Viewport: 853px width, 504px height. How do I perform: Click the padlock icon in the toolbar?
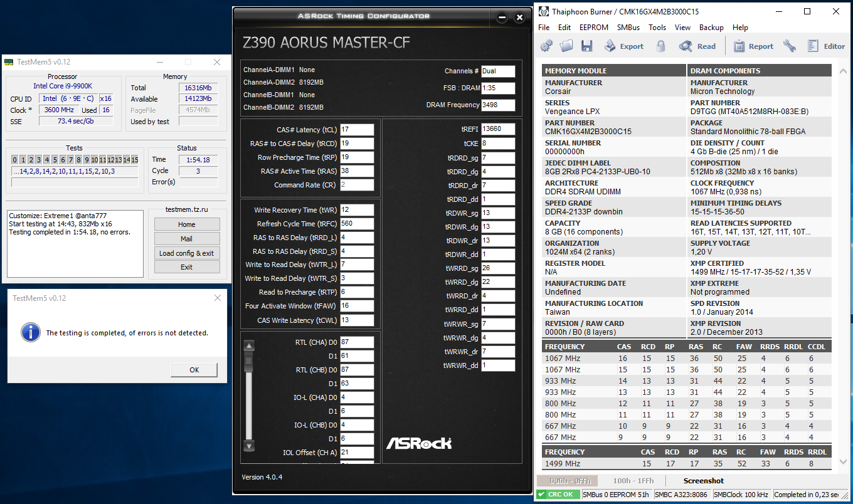660,46
